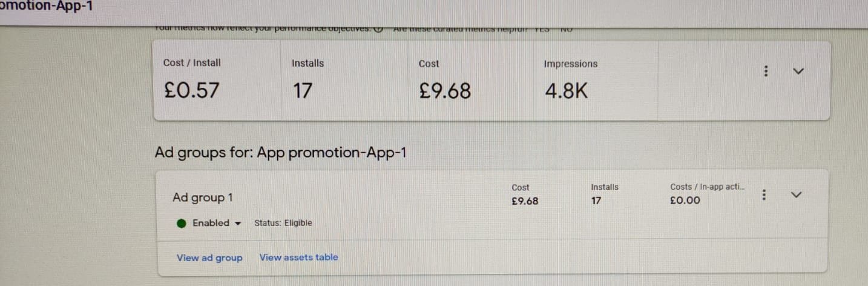Image resolution: width=868 pixels, height=286 pixels.
Task: Expand the metrics scorecard chevron
Action: pos(798,71)
